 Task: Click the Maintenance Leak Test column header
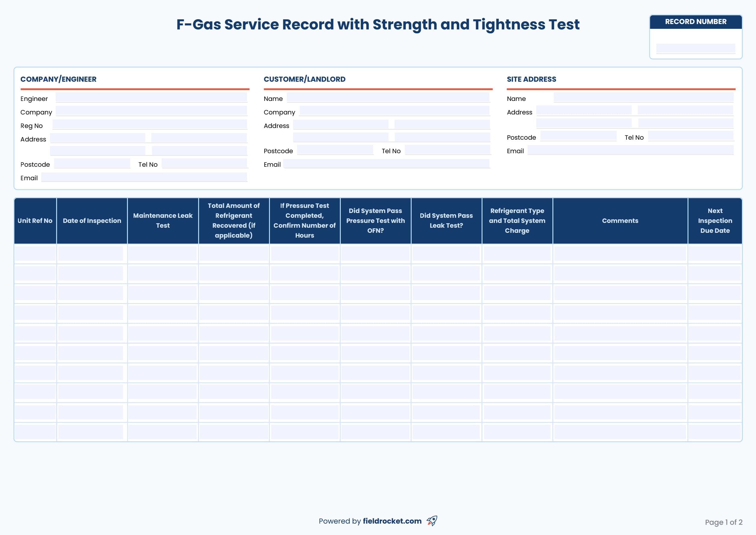(163, 221)
